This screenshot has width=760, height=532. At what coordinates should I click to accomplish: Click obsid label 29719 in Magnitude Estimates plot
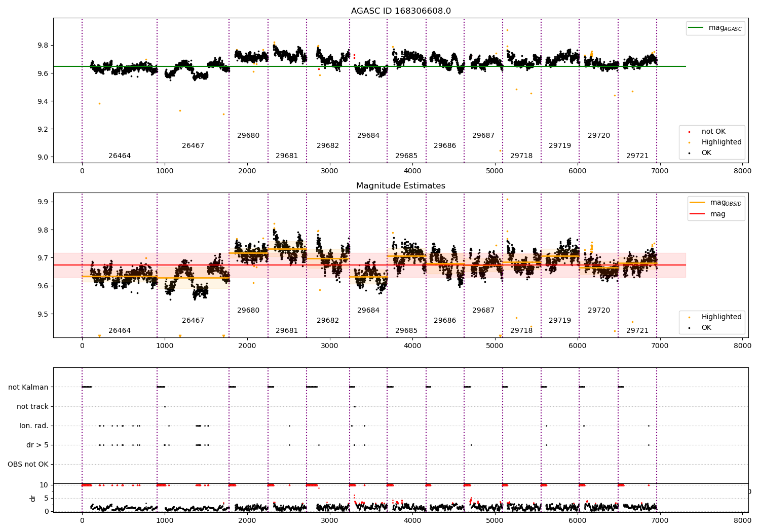pos(560,321)
